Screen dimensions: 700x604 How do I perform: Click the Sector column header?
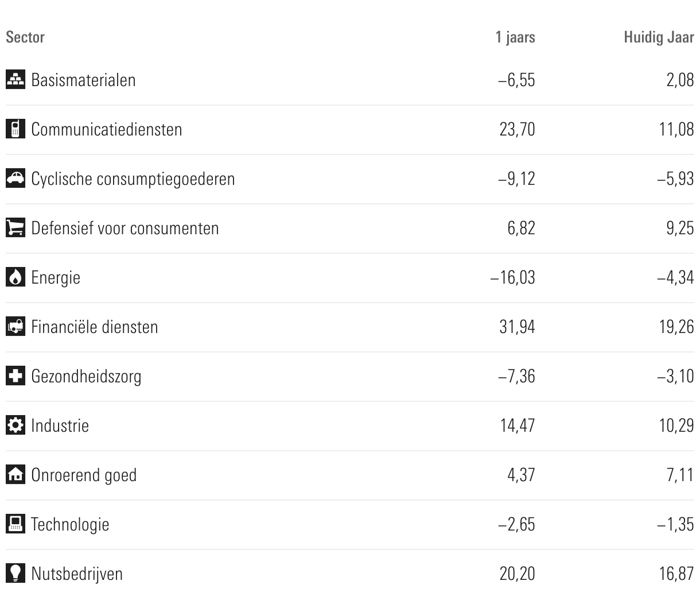pos(25,37)
